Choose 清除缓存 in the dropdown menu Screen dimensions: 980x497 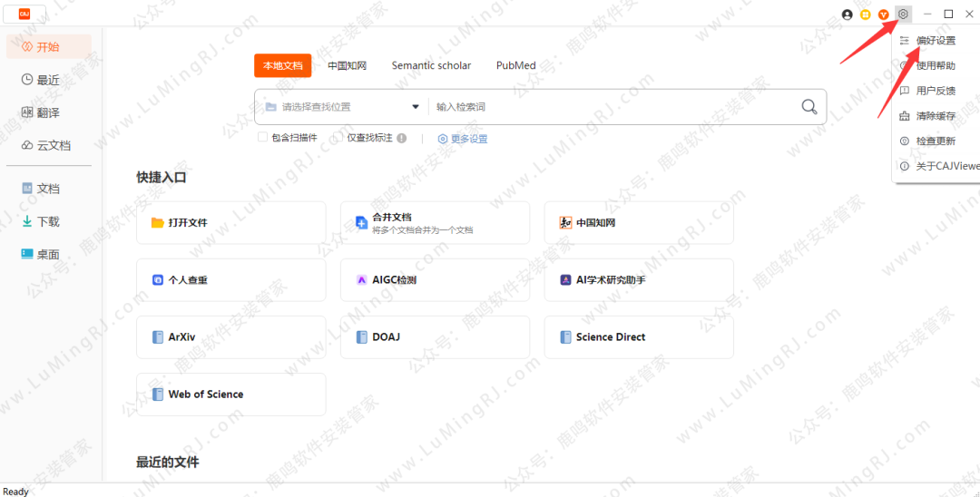coord(935,116)
